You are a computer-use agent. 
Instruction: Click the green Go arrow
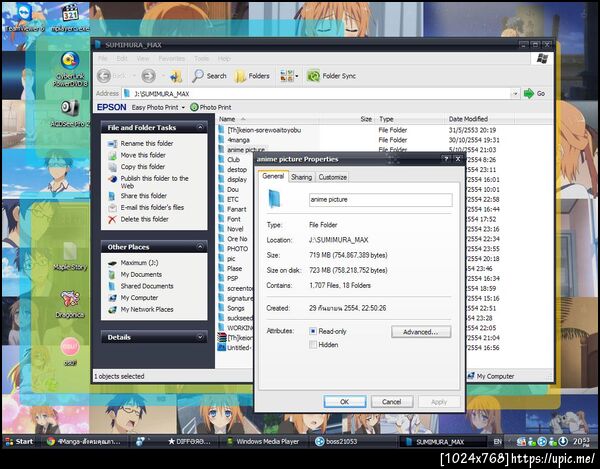[528, 93]
